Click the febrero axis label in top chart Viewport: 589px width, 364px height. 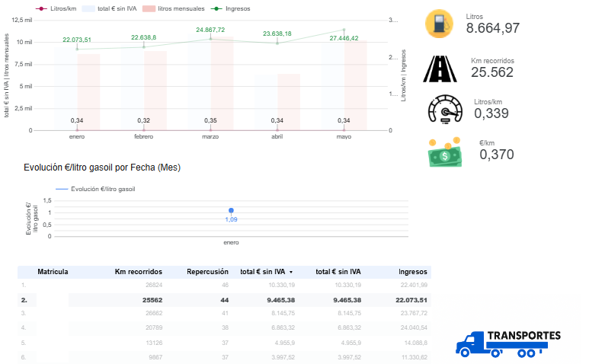[x=143, y=136]
